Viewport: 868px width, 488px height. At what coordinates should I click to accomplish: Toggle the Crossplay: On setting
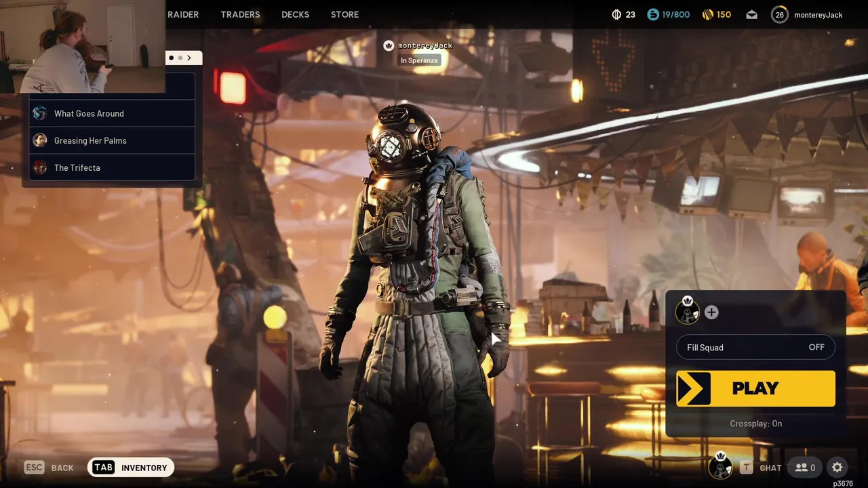755,424
